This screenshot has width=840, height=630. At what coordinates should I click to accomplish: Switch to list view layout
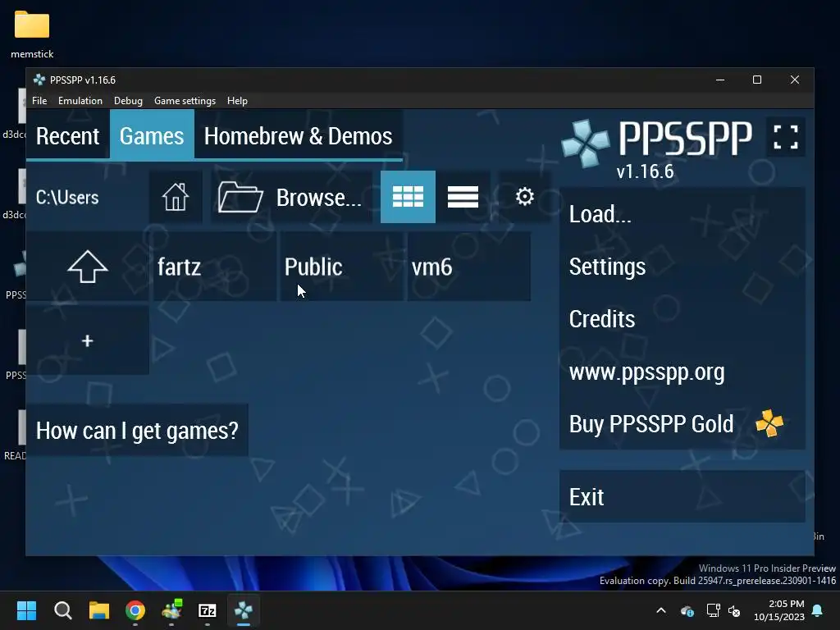[x=463, y=197]
